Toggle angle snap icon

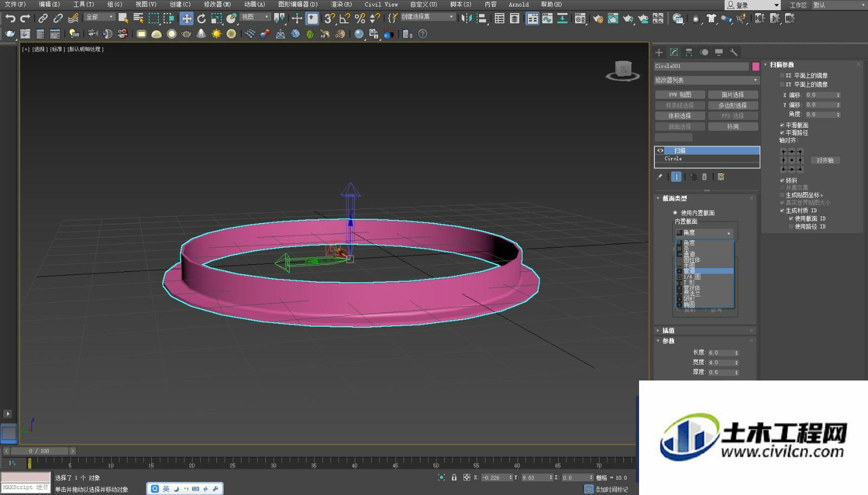coord(344,18)
